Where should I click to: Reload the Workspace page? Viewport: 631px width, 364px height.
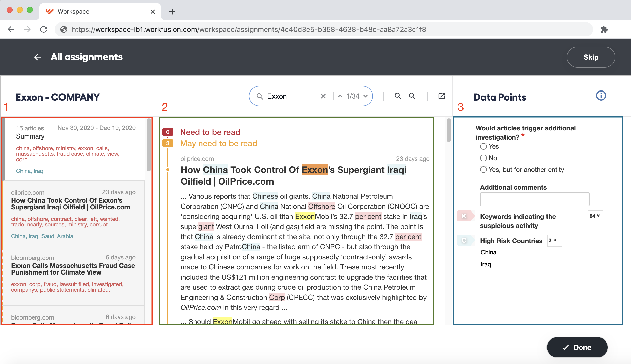tap(44, 29)
